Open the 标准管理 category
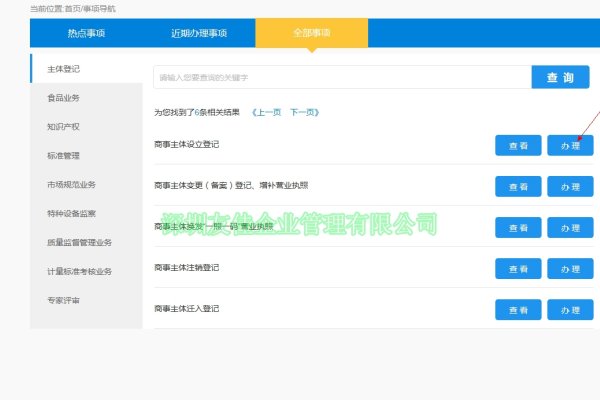 click(x=86, y=156)
